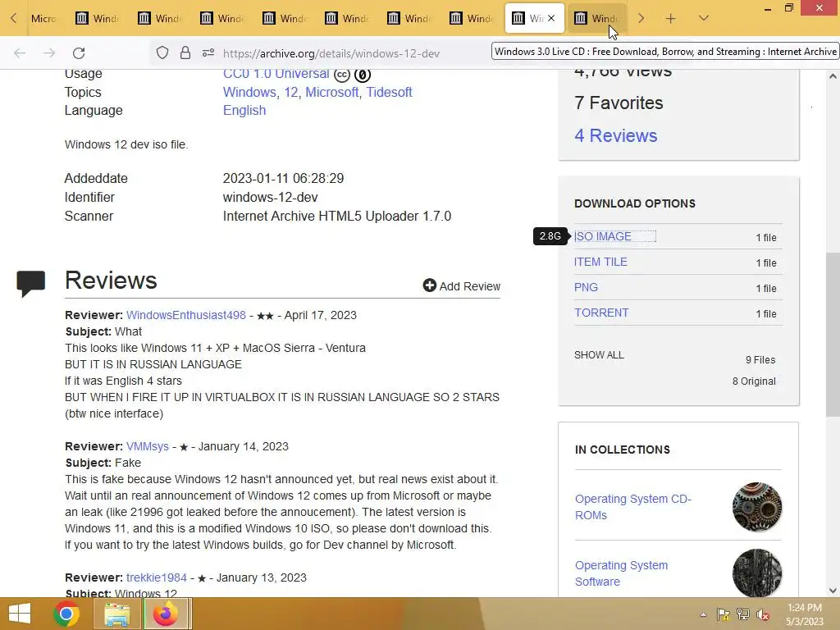Open the list all tabs dropdown
Viewport: 840px width, 630px height.
click(x=704, y=19)
